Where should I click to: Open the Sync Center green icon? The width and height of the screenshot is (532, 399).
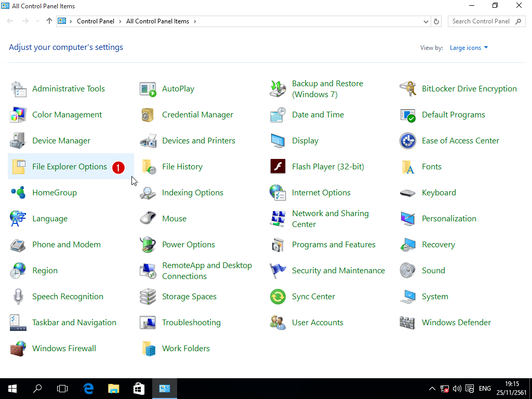pyautogui.click(x=278, y=297)
